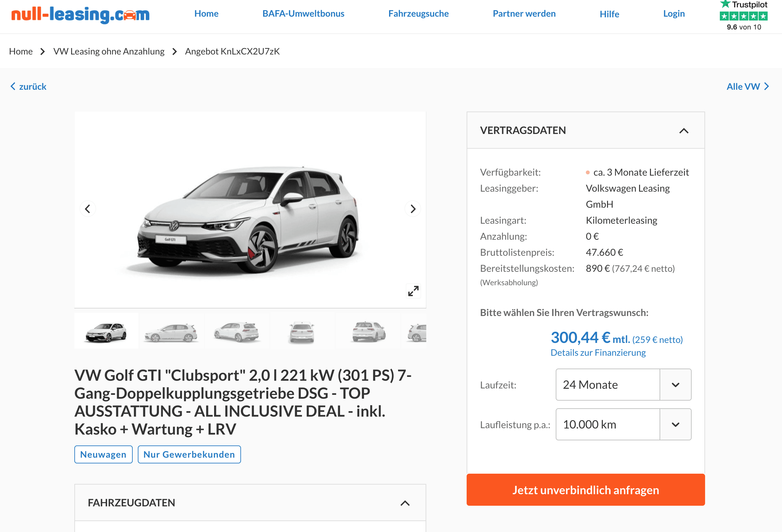The height and width of the screenshot is (532, 782).
Task: Open the Trustpilot rating badge
Action: pyautogui.click(x=744, y=15)
